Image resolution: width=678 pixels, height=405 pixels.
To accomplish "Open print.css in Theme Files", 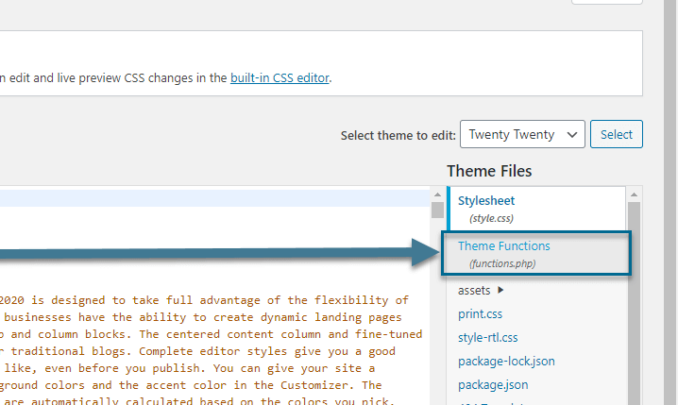I will tap(479, 314).
